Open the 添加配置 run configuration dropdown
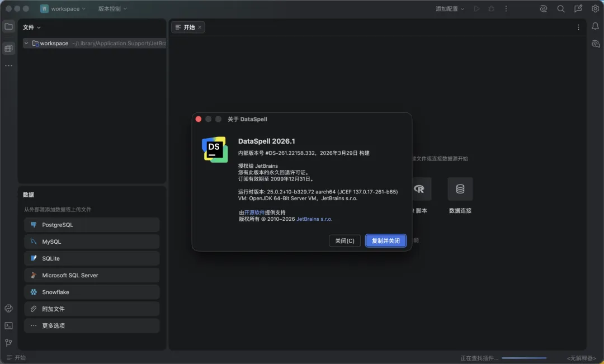This screenshot has width=604, height=364. click(450, 9)
